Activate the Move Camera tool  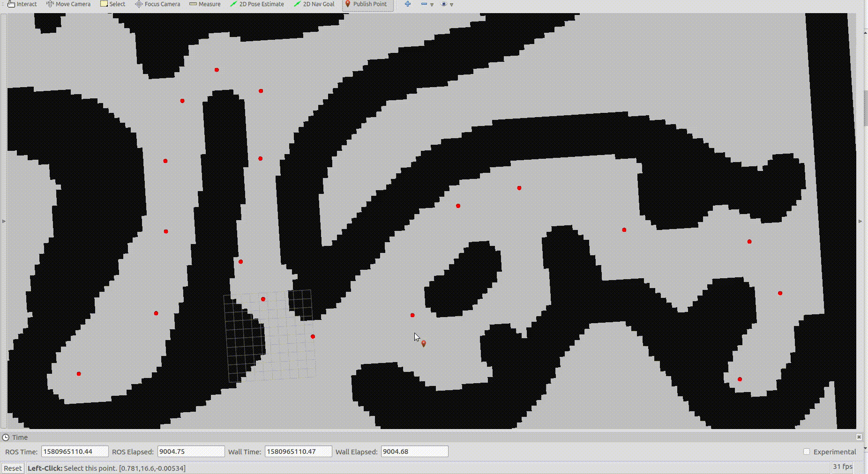pyautogui.click(x=68, y=4)
